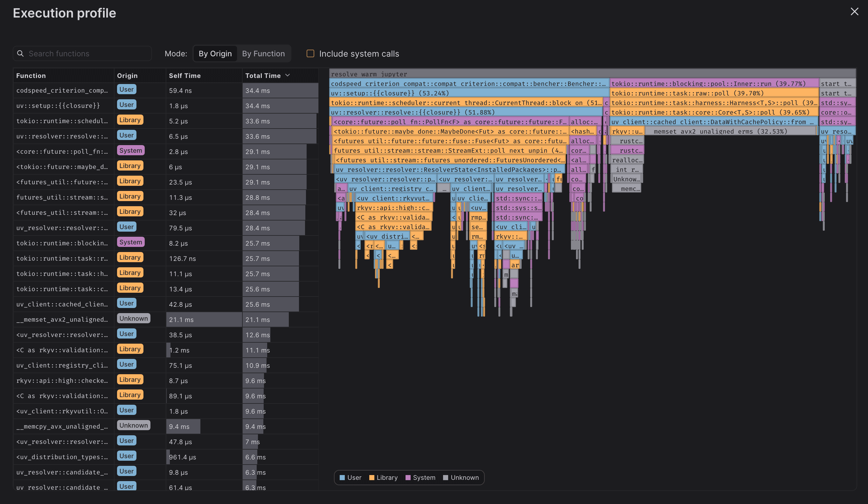Toggle Unknown legend color swatch
The width and height of the screenshot is (868, 504).
pyautogui.click(x=446, y=478)
